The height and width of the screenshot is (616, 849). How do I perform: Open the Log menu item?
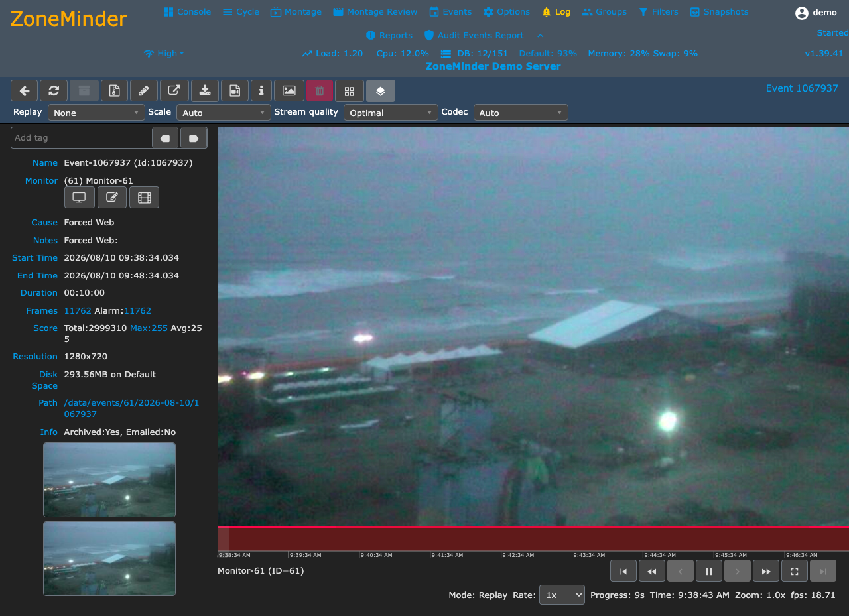(x=556, y=12)
